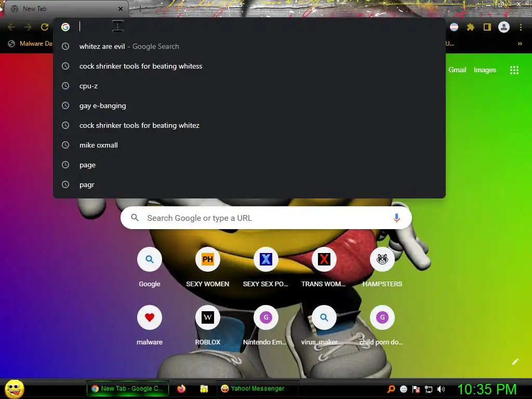Select the "cpu-z" history suggestion
This screenshot has width=532, height=399.
pyautogui.click(x=249, y=86)
